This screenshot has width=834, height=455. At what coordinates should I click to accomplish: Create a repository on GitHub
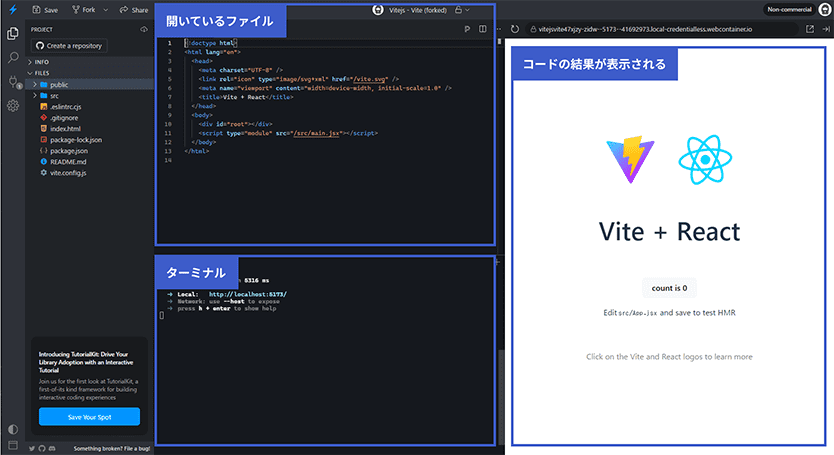(x=69, y=46)
